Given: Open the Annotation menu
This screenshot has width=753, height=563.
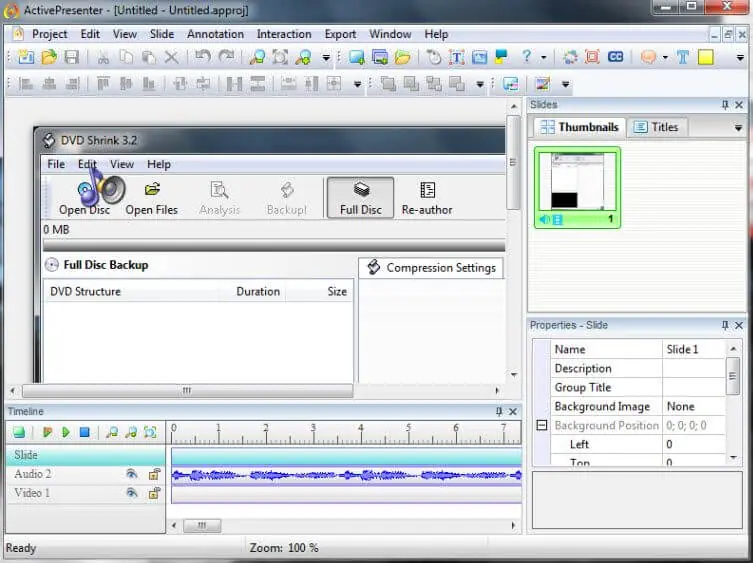Looking at the screenshot, I should click(215, 34).
